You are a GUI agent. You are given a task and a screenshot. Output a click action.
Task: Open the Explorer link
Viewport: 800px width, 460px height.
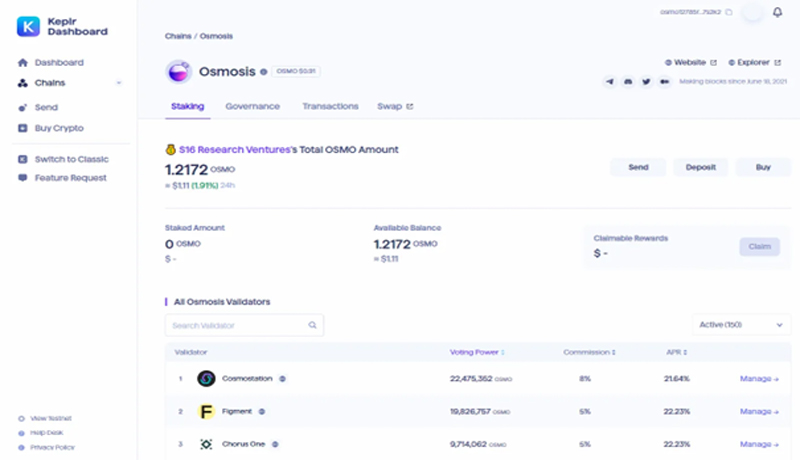(753, 63)
